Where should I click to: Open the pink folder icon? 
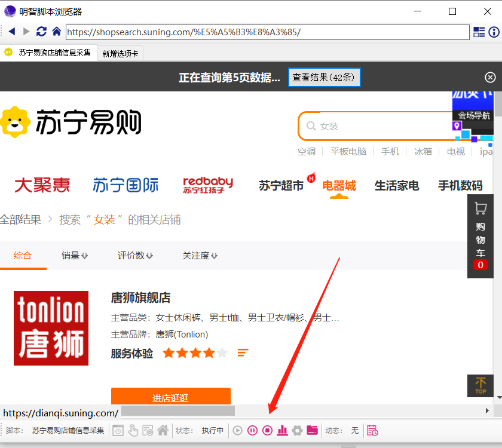(x=312, y=430)
